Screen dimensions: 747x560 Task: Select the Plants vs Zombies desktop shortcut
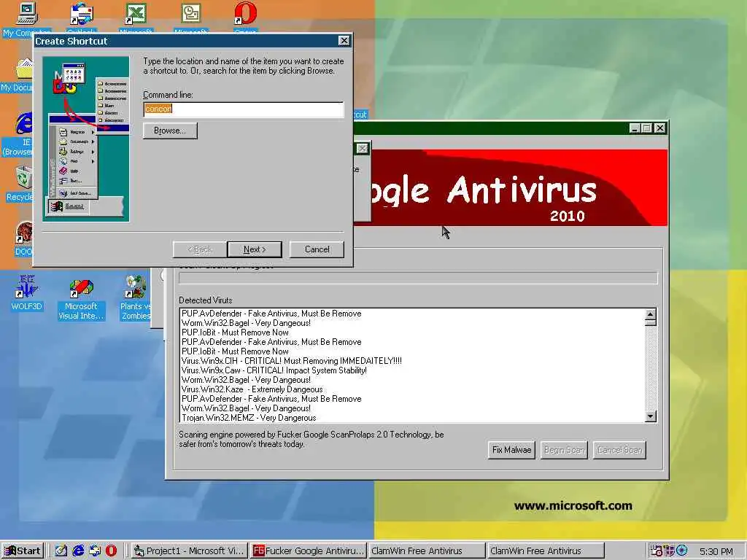[135, 287]
